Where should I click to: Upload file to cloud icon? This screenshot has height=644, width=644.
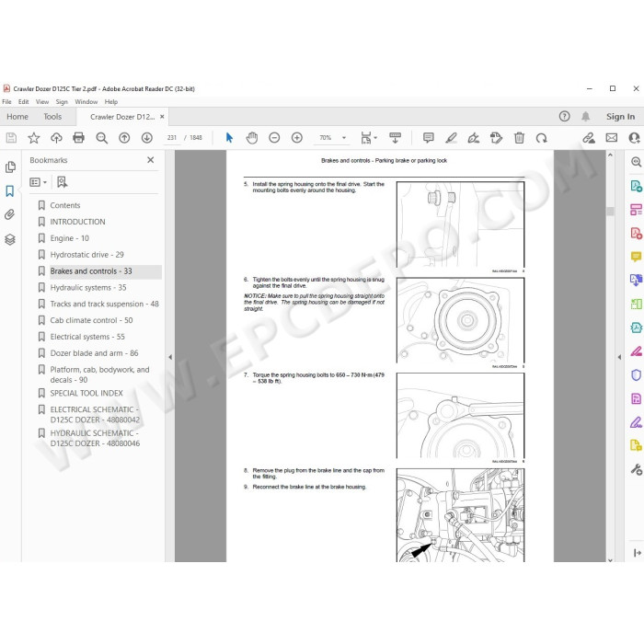point(56,138)
